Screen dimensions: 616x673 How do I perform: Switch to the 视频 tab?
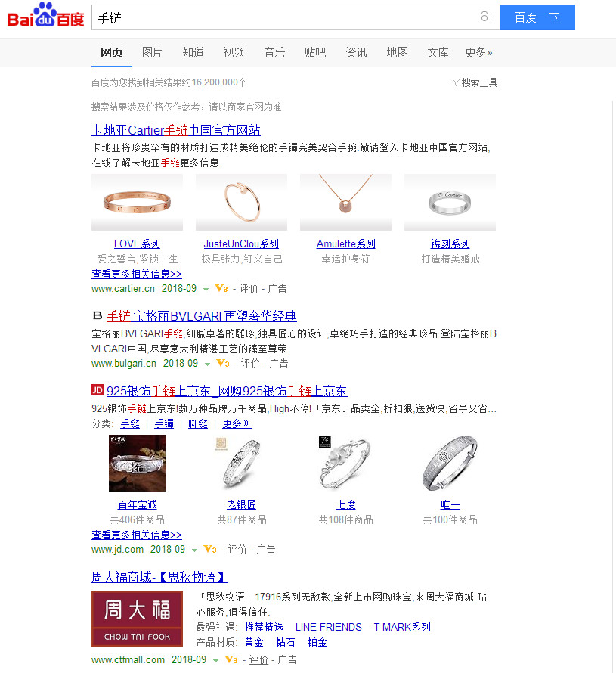click(234, 53)
